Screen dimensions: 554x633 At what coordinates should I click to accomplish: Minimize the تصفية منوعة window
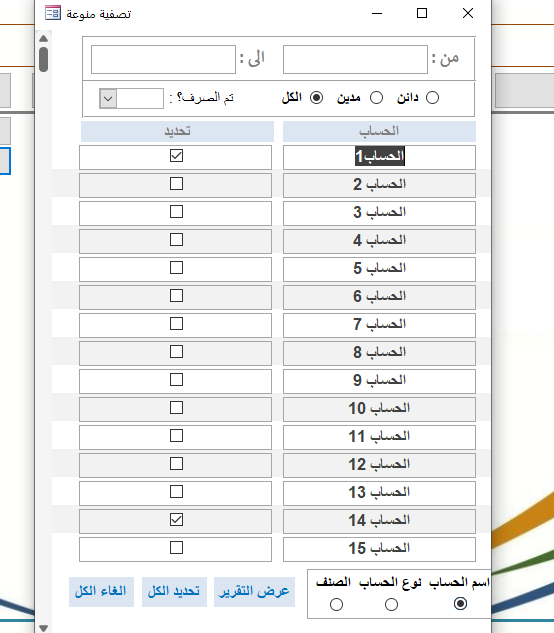pyautogui.click(x=377, y=13)
